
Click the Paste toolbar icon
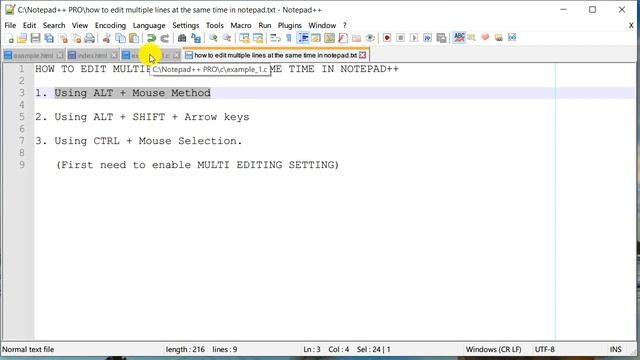134,38
